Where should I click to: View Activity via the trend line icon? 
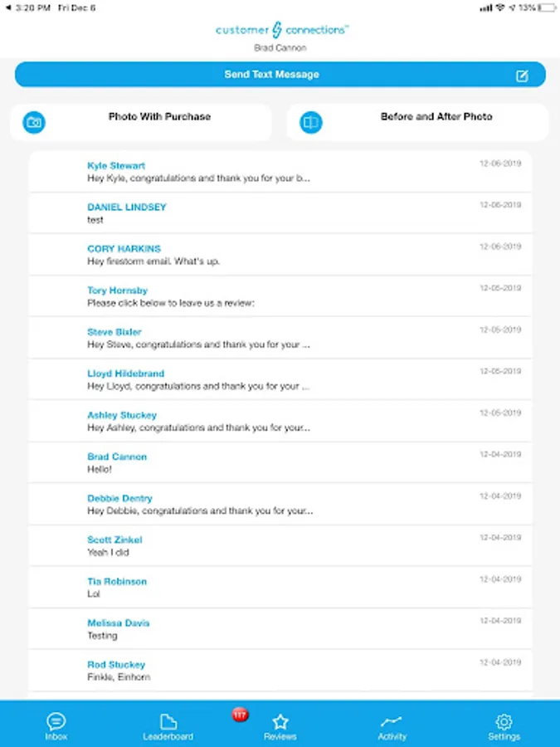[x=392, y=721]
